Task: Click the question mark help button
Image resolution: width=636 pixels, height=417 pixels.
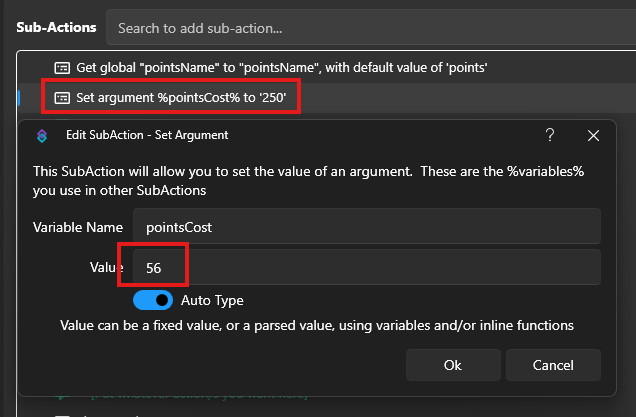Action: click(550, 135)
